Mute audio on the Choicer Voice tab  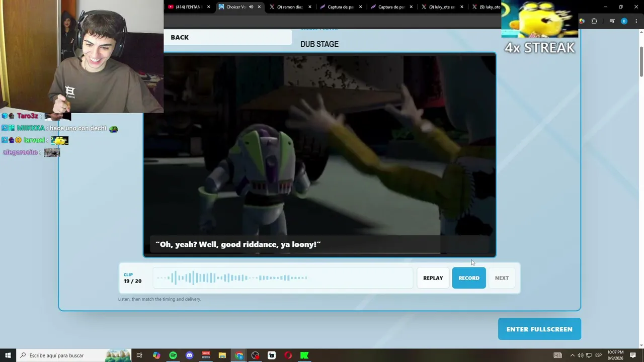[x=251, y=7]
